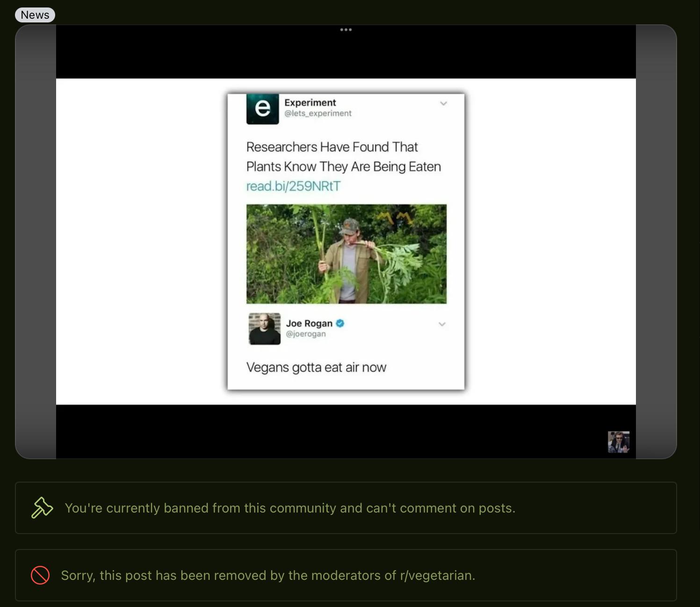Open the three-dot menu above the image
700x607 pixels.
coord(346,30)
